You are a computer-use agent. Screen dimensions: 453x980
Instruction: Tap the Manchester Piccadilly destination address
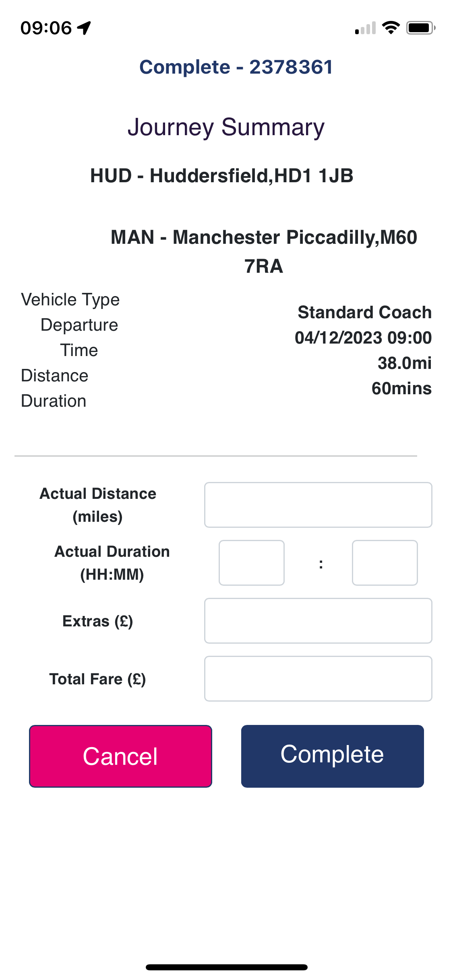(264, 251)
